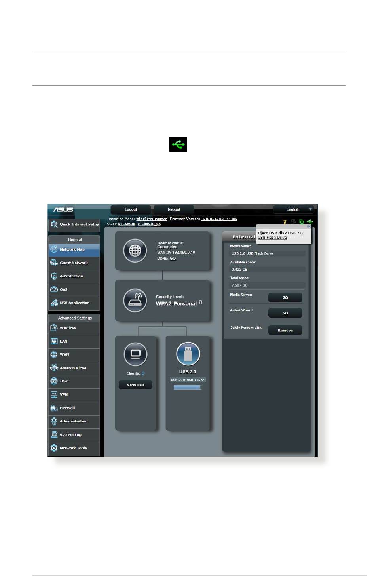Click the Model Name field value
Image resolution: width=376 pixels, height=588 pixels.
[x=268, y=253]
